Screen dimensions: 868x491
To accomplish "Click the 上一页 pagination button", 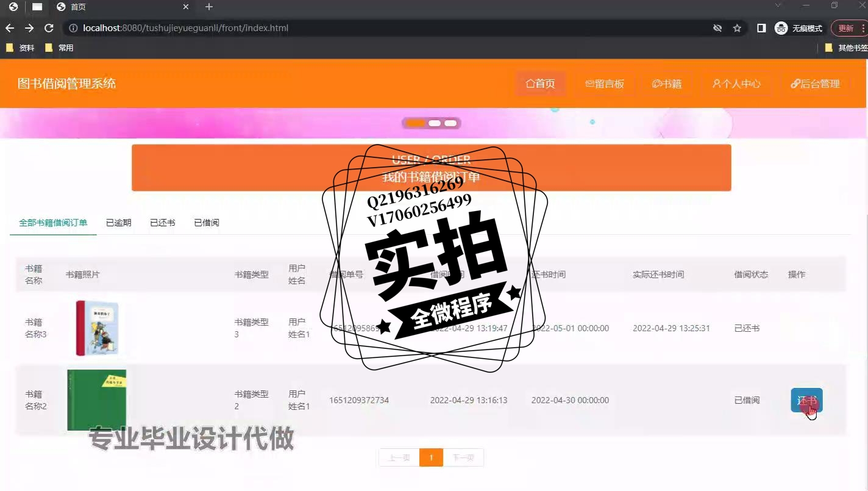I will pyautogui.click(x=399, y=457).
